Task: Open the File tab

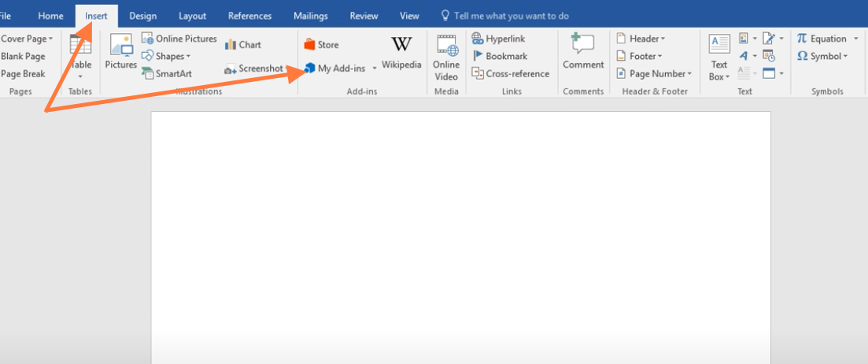Action: (6, 16)
